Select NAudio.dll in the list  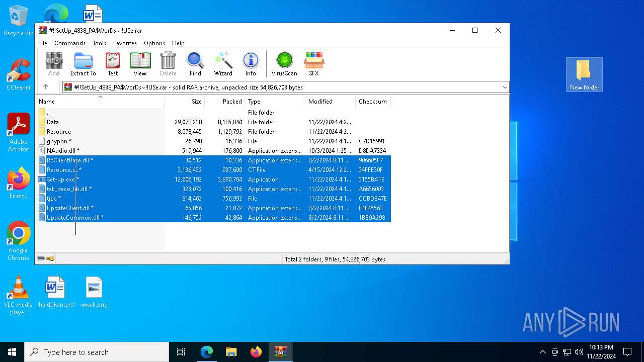(214, 151)
